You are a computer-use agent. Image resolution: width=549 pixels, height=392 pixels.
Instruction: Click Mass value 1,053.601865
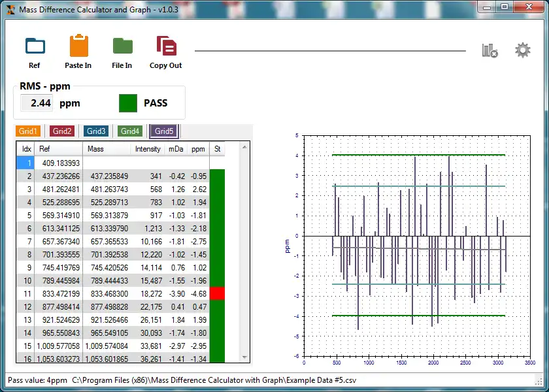107,359
